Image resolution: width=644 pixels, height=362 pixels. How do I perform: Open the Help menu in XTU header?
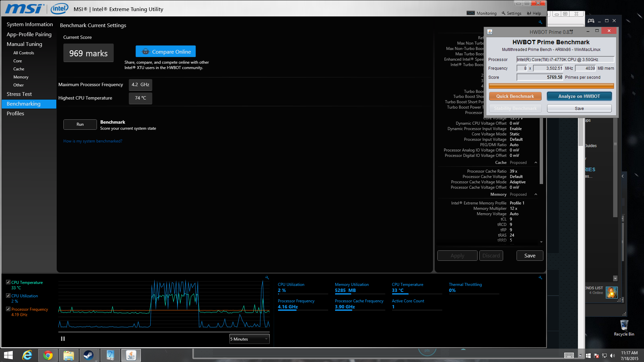534,13
